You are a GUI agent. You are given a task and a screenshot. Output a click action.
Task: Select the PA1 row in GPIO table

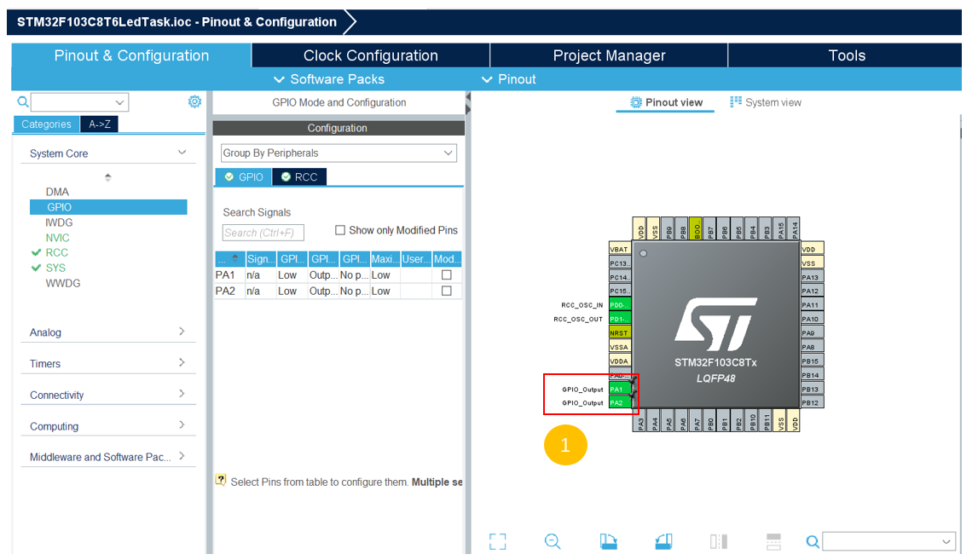click(x=338, y=275)
